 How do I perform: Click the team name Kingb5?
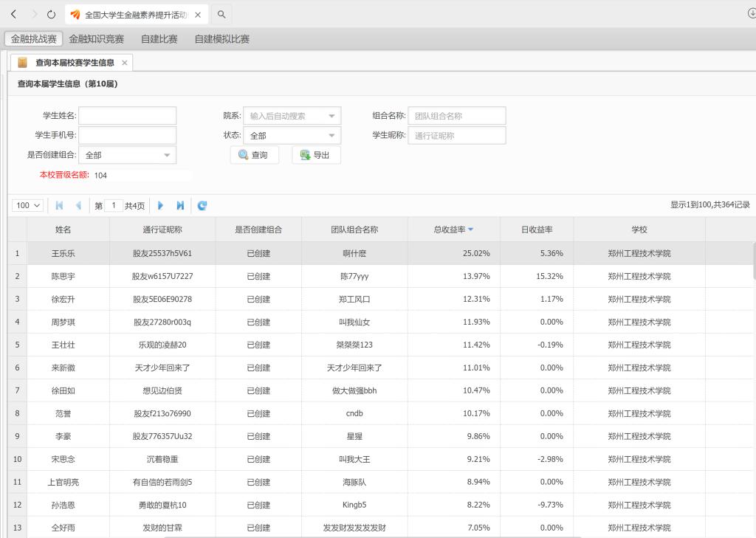click(x=354, y=505)
